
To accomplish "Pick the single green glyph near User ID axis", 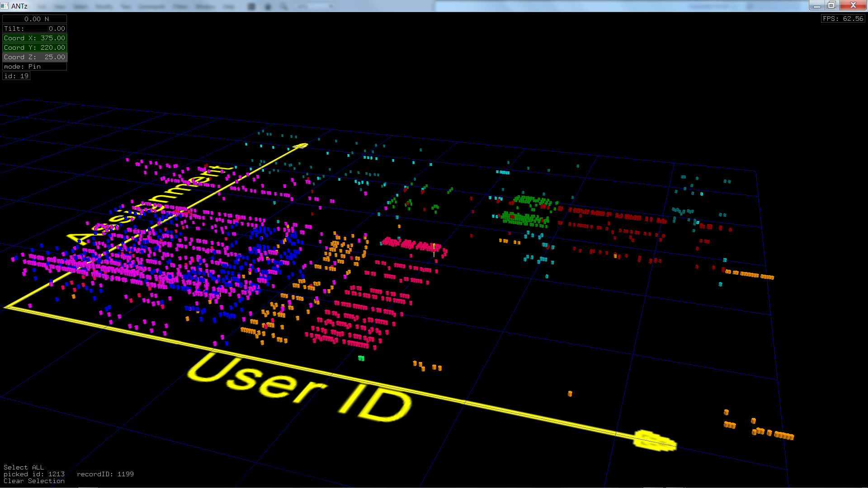I will pyautogui.click(x=361, y=358).
